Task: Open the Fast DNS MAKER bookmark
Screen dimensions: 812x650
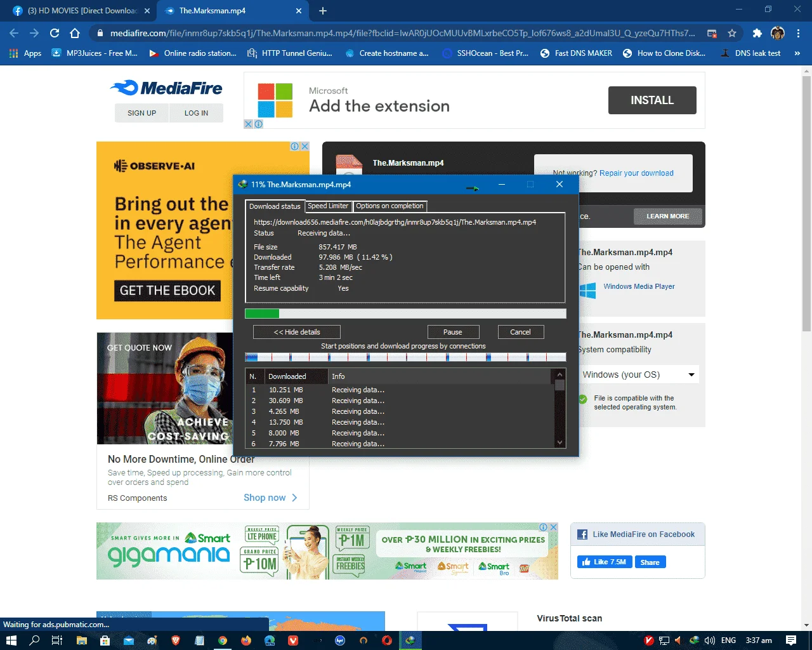Action: point(576,53)
